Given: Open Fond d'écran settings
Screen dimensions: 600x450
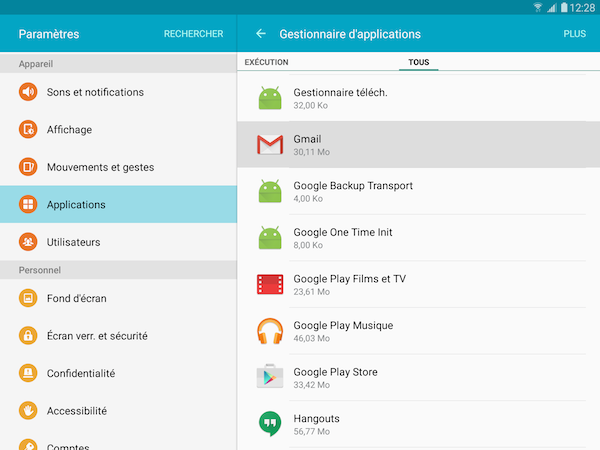Looking at the screenshot, I should coord(118,298).
